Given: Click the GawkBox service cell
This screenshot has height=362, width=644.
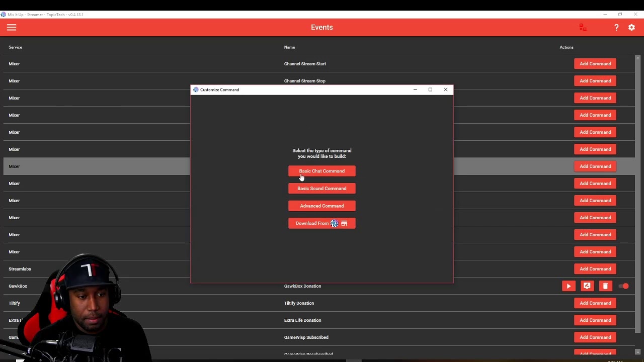Looking at the screenshot, I should (18, 286).
